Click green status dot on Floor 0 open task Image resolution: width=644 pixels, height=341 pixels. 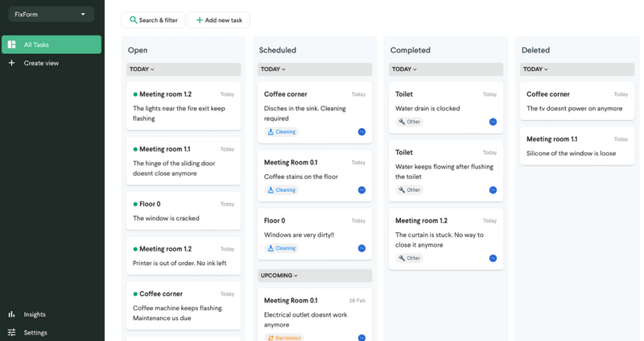pos(135,204)
